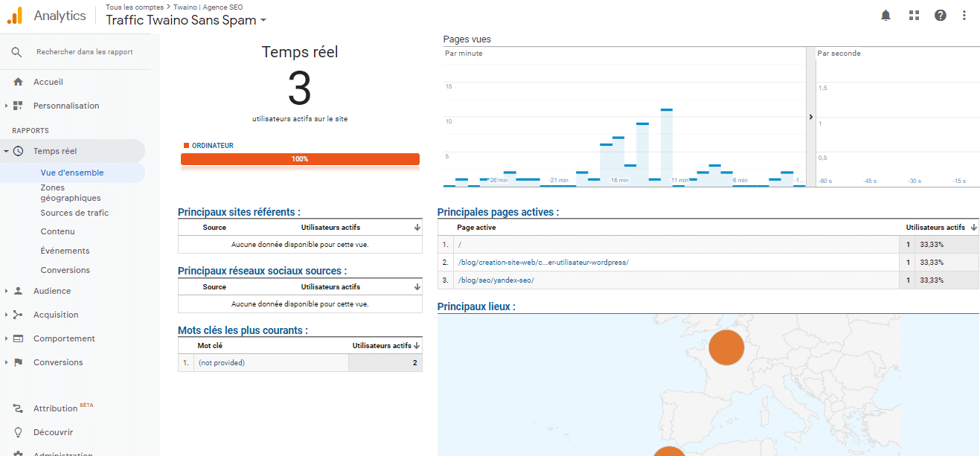The image size is (980, 456).
Task: Open the help question mark icon
Action: tap(941, 15)
